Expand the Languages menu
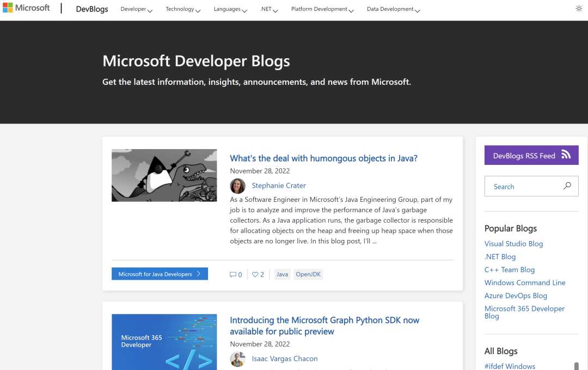Image resolution: width=588 pixels, height=370 pixels. click(230, 9)
